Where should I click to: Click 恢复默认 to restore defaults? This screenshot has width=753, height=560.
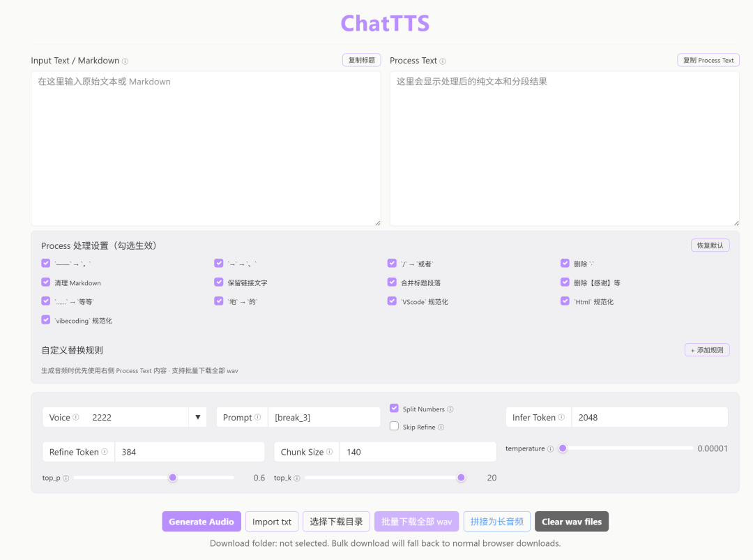coord(710,245)
